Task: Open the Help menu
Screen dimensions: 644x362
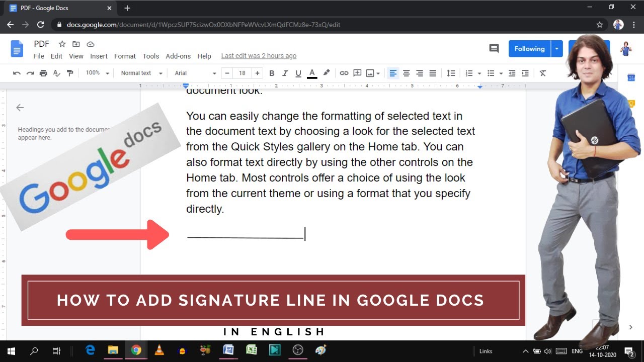Action: (x=204, y=56)
